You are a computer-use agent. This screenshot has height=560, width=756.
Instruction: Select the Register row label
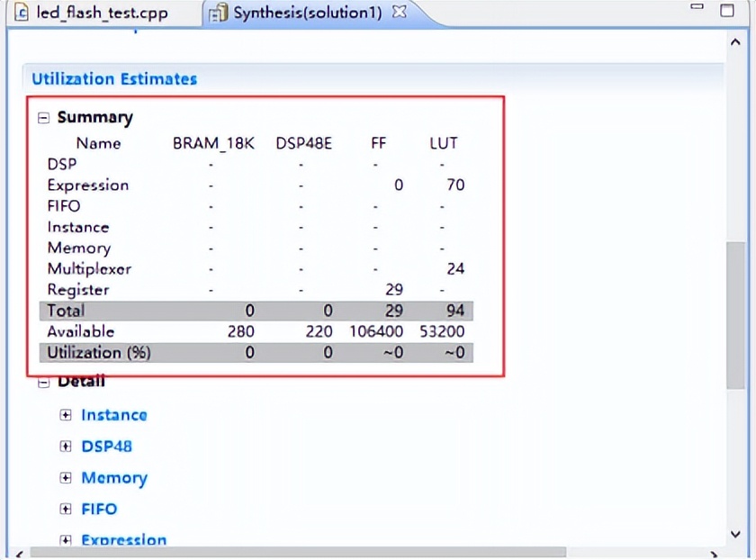tap(78, 290)
